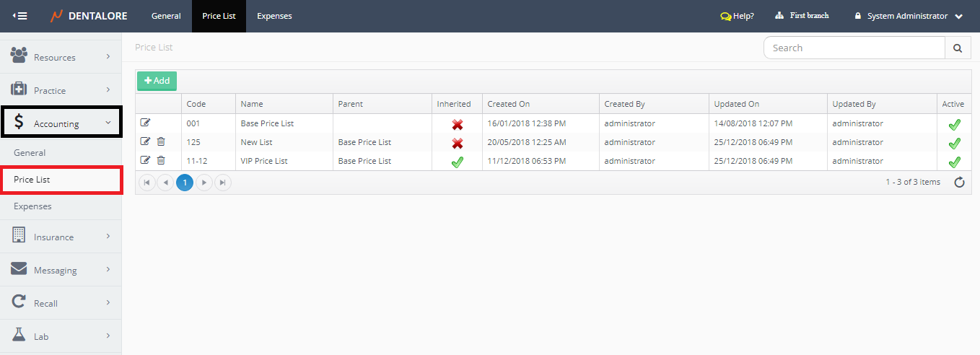Viewport: 980px width, 355px height.
Task: Type in the Search input field
Action: [x=854, y=48]
